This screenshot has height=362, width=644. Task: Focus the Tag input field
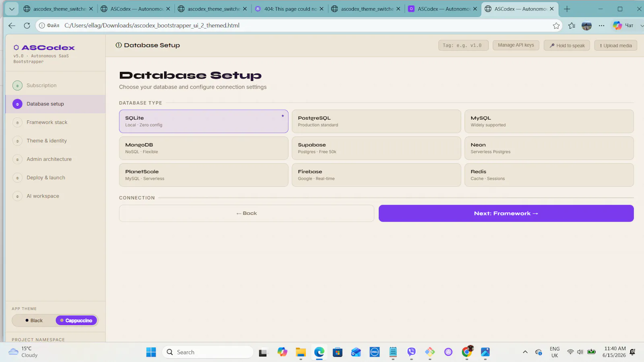click(463, 45)
